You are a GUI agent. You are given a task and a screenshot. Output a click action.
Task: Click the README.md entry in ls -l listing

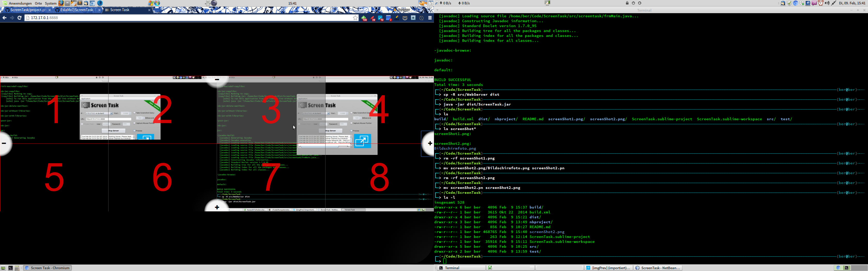[540, 227]
